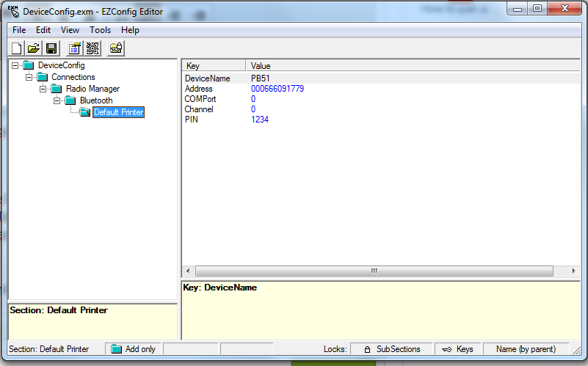Open the Tools menu

[100, 30]
